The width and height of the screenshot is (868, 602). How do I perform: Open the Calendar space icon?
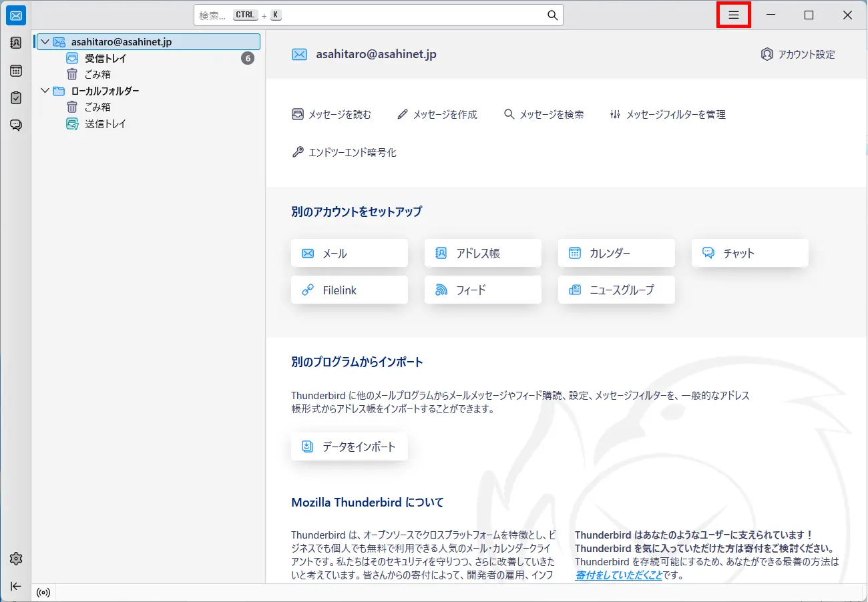16,71
